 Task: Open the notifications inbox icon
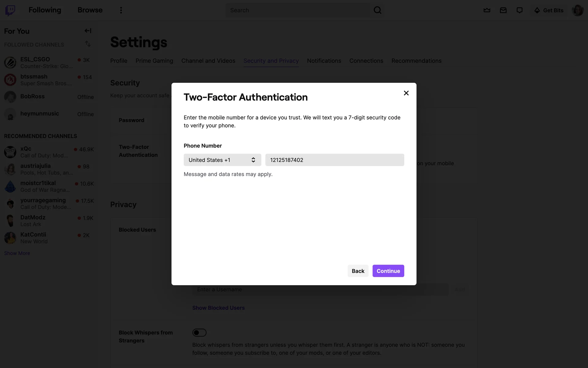click(503, 10)
